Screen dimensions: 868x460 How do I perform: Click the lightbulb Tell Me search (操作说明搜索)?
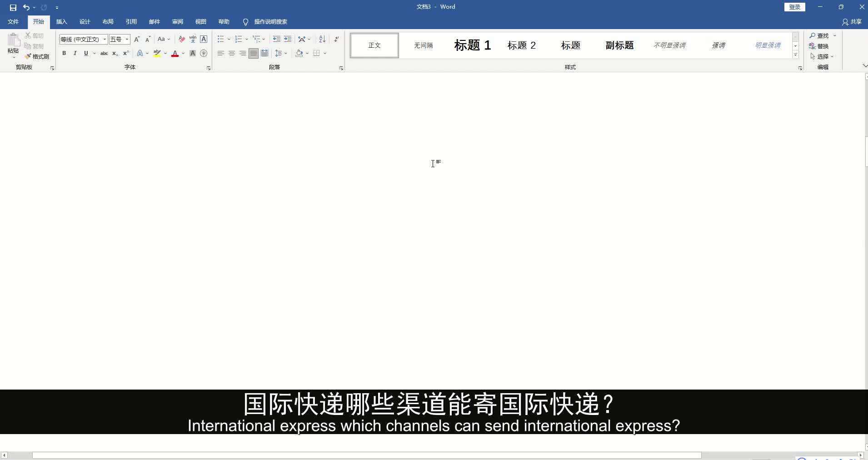[265, 22]
